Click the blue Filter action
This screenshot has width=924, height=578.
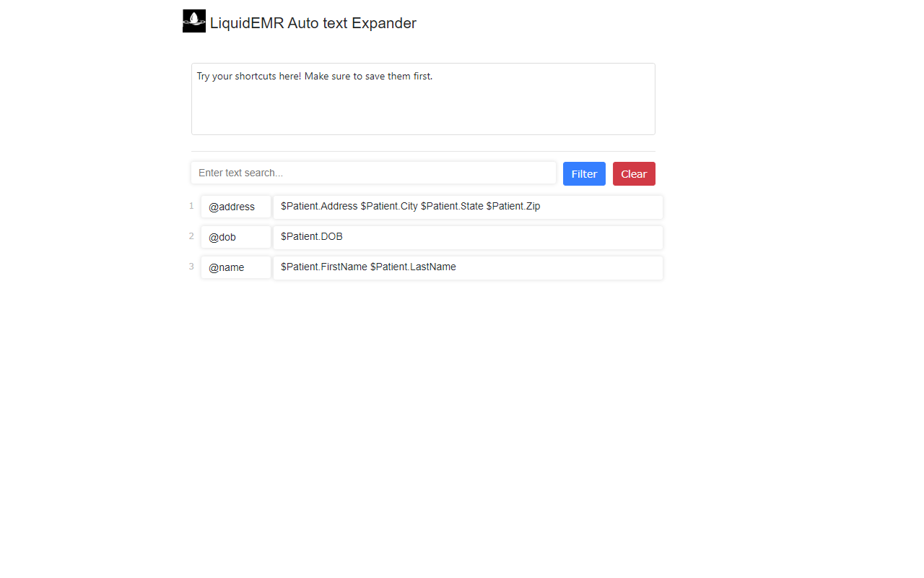click(x=584, y=173)
